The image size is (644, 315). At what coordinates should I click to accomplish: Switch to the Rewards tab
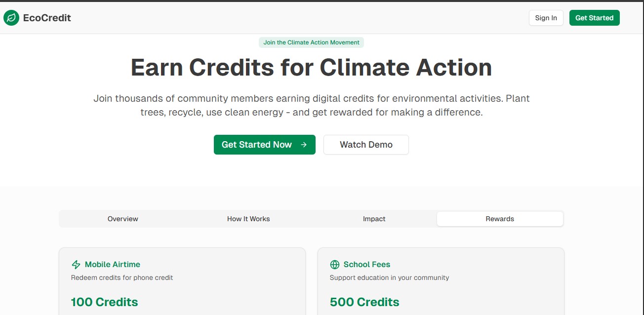(x=499, y=219)
